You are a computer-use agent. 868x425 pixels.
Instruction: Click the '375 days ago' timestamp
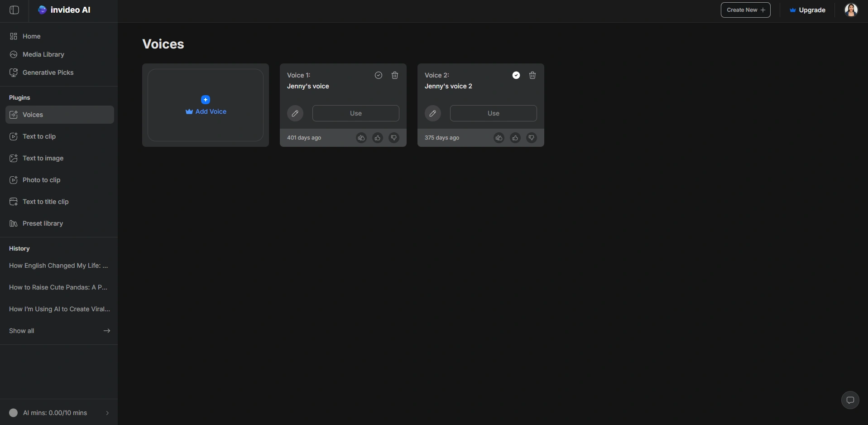[441, 138]
